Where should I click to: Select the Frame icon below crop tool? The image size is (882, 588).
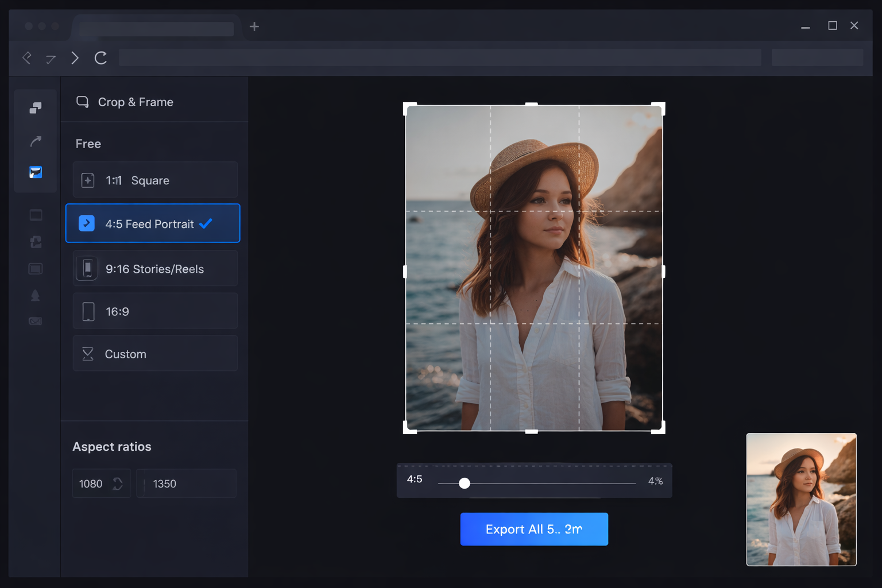click(36, 215)
